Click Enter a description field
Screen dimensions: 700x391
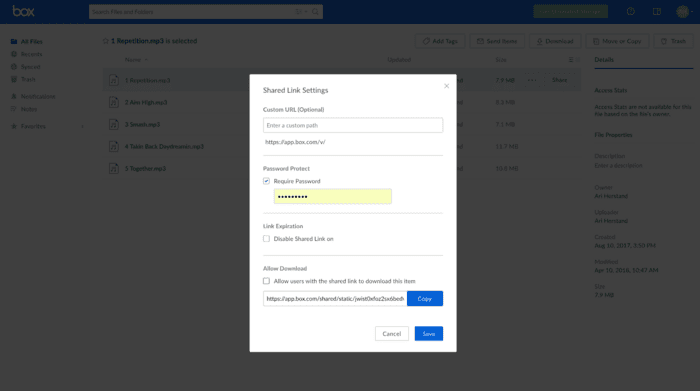point(618,165)
